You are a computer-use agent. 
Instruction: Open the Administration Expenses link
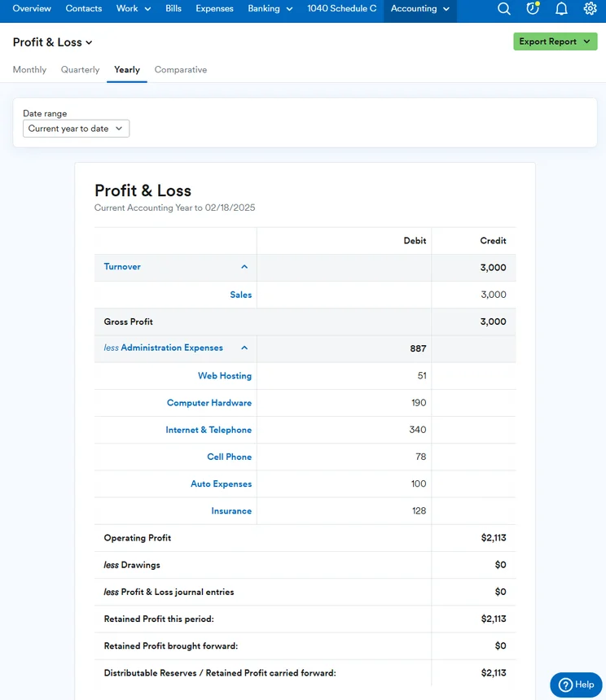pos(172,348)
